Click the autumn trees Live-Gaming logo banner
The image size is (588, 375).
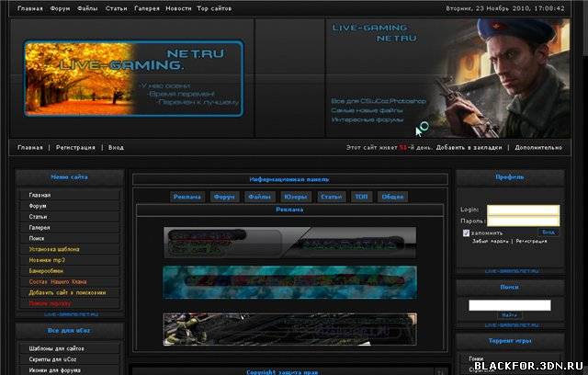pos(134,78)
